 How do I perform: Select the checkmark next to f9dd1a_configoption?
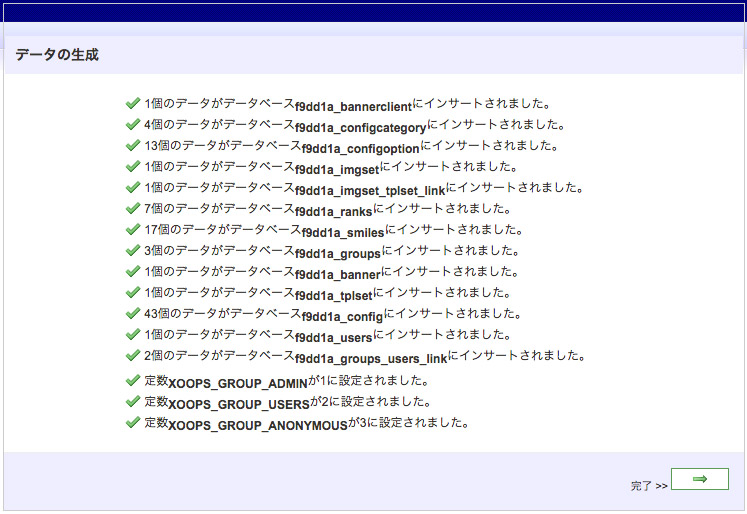pos(132,145)
